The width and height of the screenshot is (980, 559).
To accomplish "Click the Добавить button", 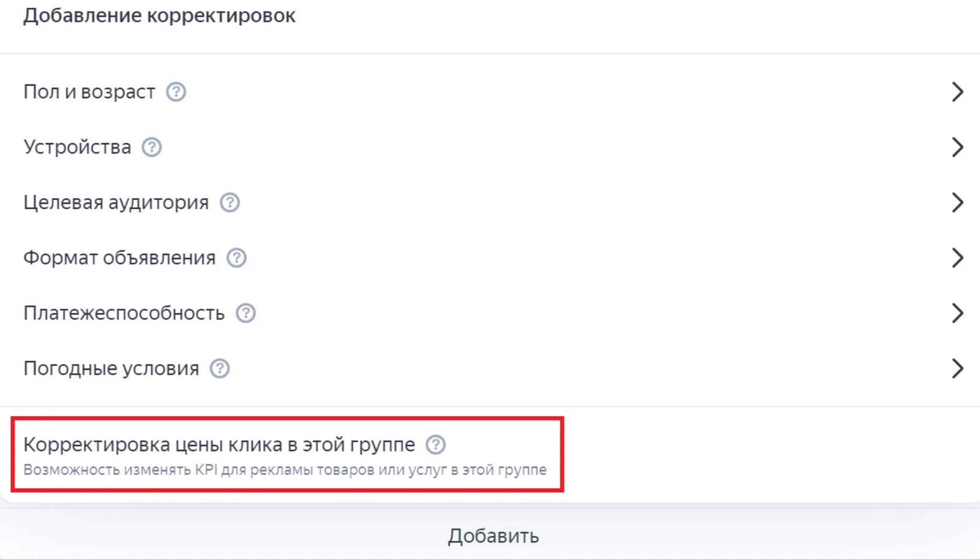I will (x=494, y=536).
